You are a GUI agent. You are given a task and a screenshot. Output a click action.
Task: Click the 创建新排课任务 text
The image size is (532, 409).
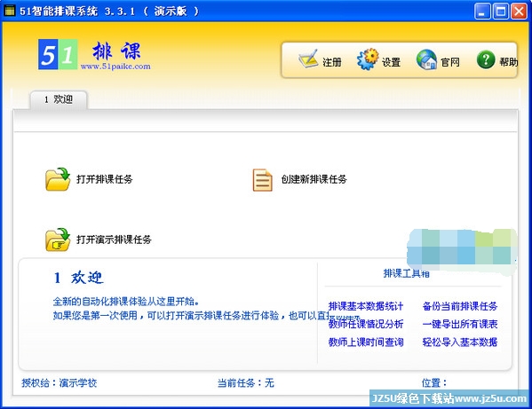314,179
